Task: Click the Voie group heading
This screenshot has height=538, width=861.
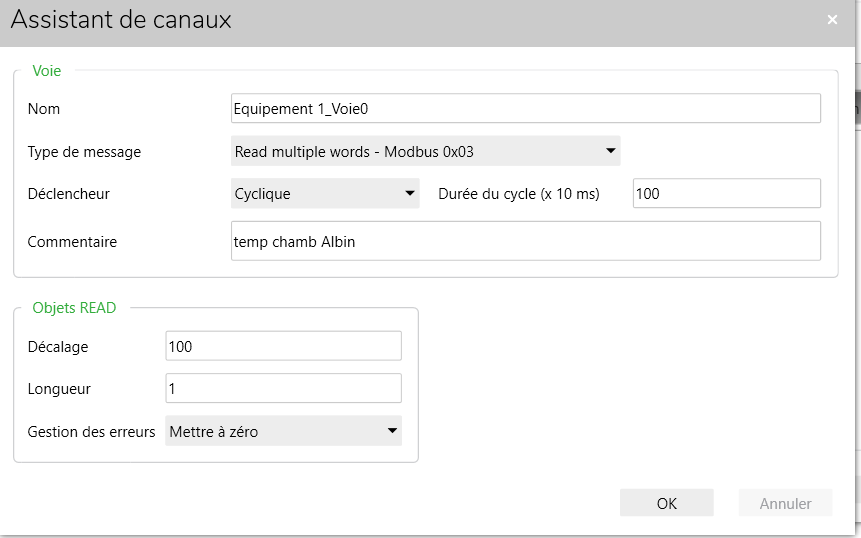Action: (x=47, y=71)
